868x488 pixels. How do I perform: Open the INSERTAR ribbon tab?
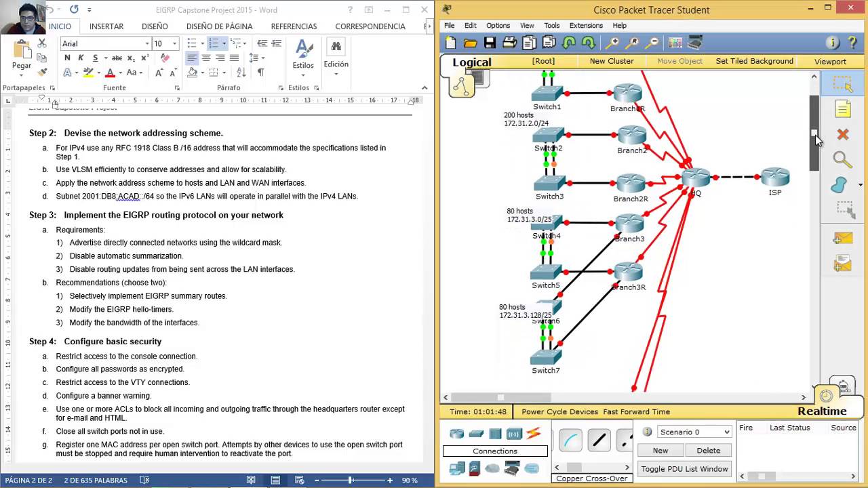pos(106,26)
